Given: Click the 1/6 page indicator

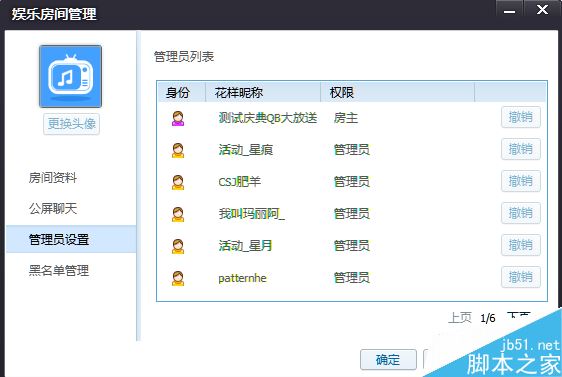Looking at the screenshot, I should (488, 318).
